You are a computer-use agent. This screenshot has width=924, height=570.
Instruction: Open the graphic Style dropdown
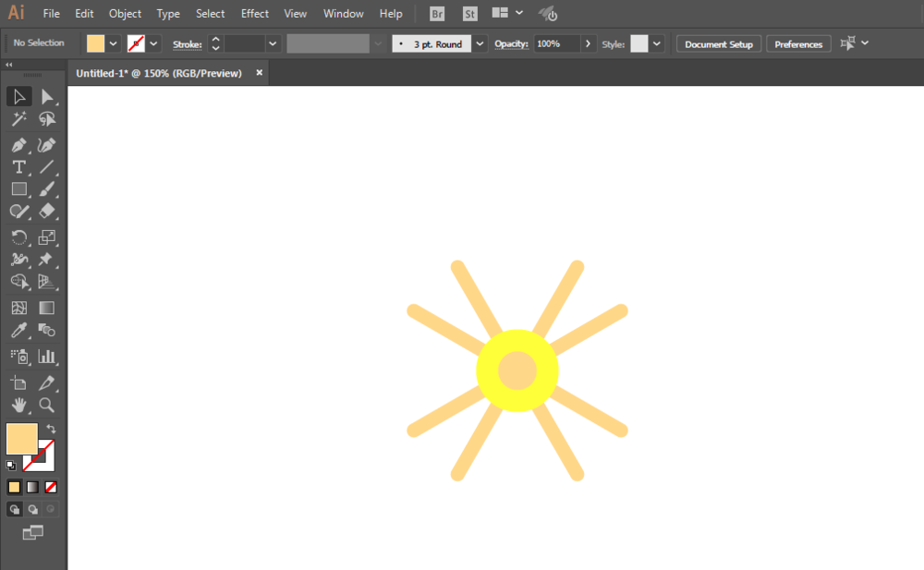click(656, 43)
